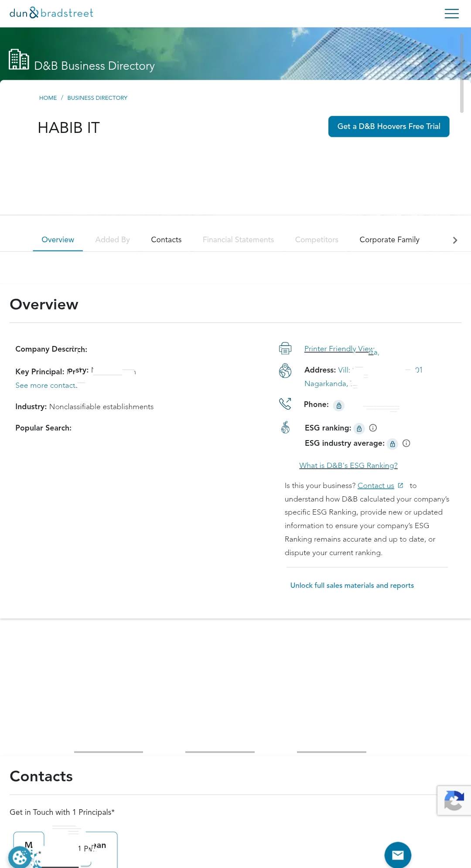Go to HOME breadcrumb link
471x868 pixels.
48,98
